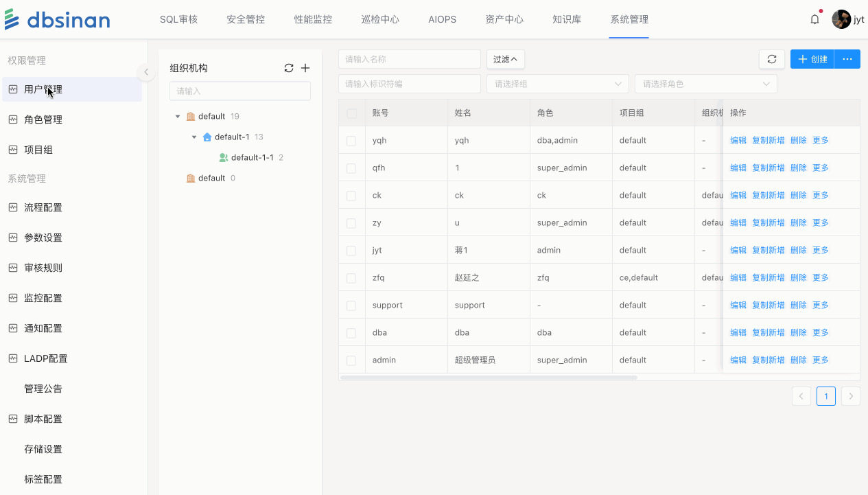Open the 请选择组 dropdown
The width and height of the screenshot is (868, 495).
(557, 84)
